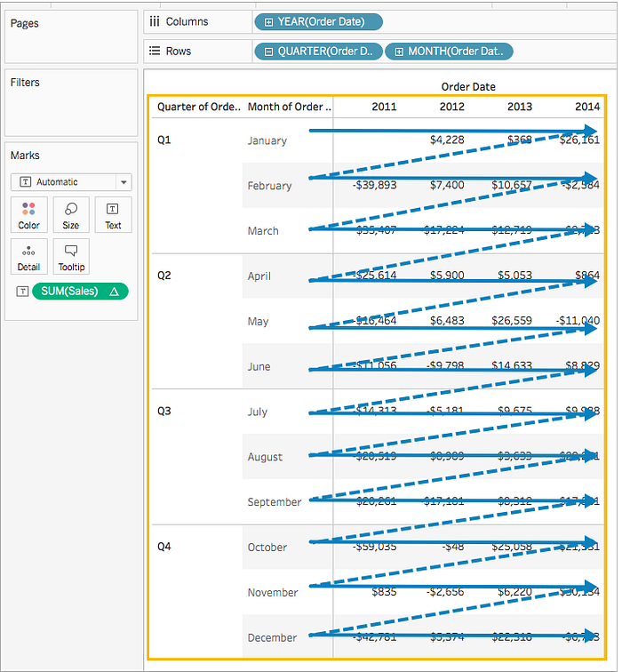The width and height of the screenshot is (622, 672).
Task: Click the $6,483 May 2012 cell
Action: click(447, 321)
